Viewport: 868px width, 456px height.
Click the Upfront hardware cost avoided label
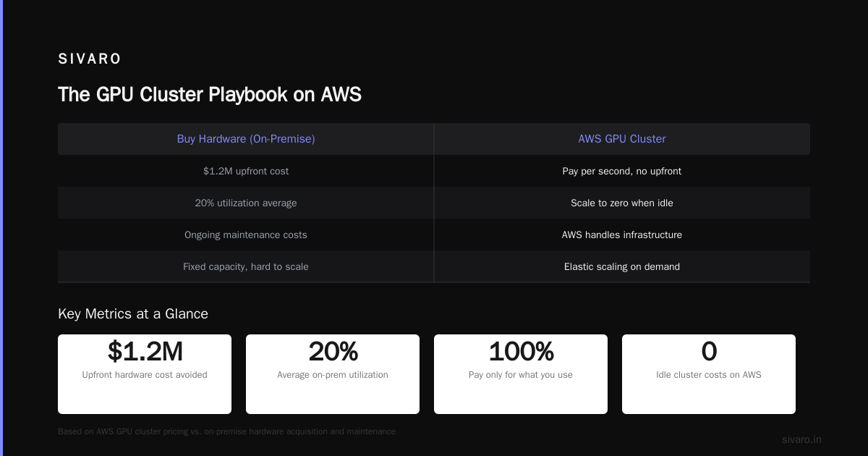[x=145, y=375]
